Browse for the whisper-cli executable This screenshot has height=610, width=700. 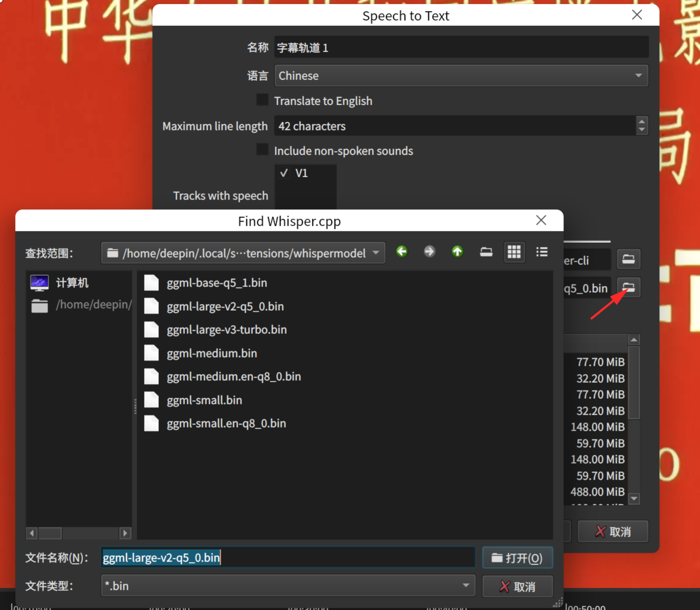(x=628, y=259)
